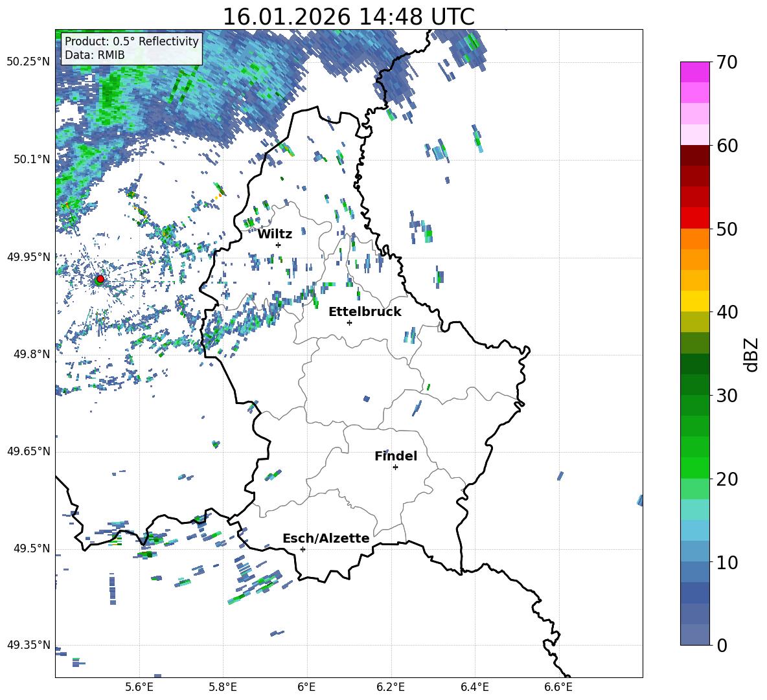767x700 pixels.
Task: Click the dBZ colorbar axis label
Action: coord(751,354)
